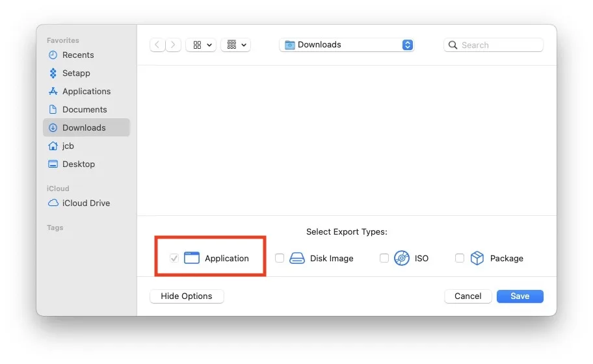Expand the icon view mode dropdown

(201, 45)
